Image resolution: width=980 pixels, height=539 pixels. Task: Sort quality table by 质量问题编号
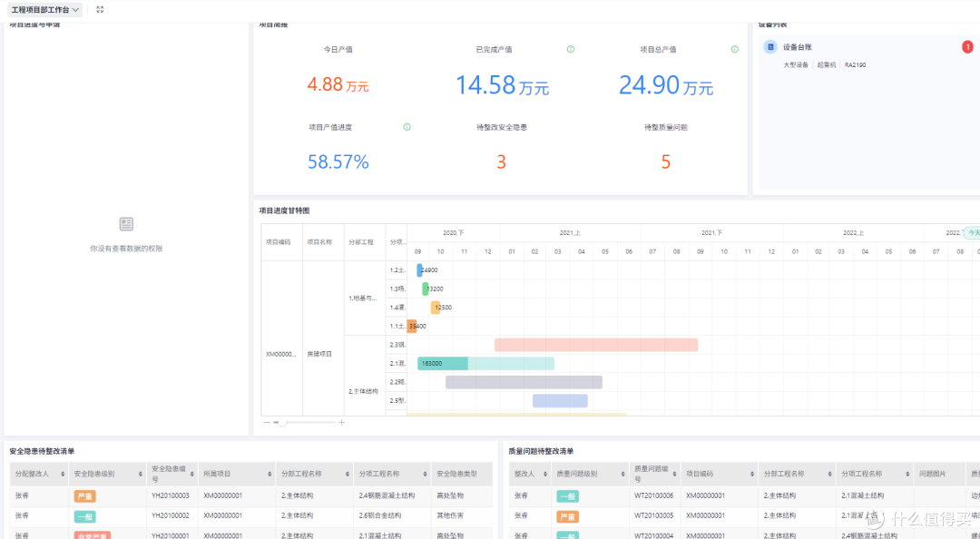point(674,475)
